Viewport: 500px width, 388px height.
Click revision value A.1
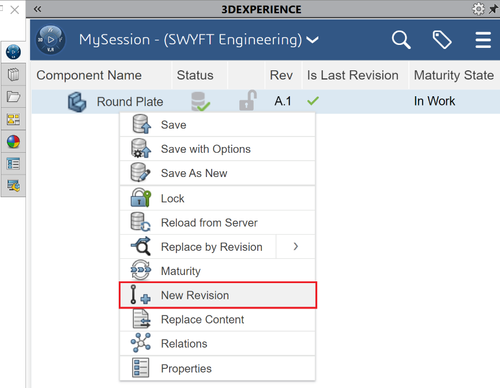tap(283, 101)
